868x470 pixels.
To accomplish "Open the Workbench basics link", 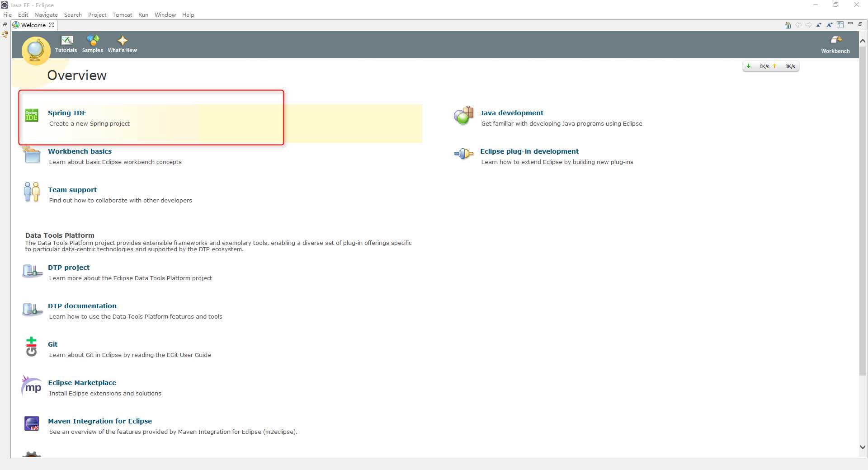I will click(80, 151).
